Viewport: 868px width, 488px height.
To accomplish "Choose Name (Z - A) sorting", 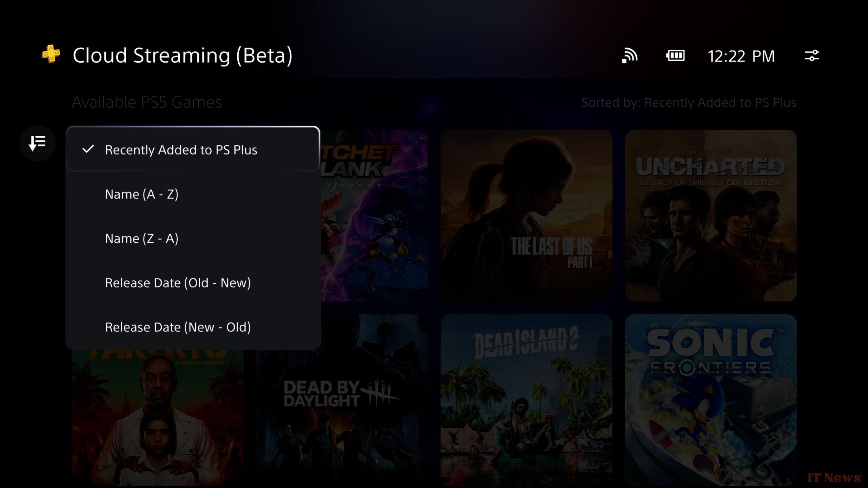I will pyautogui.click(x=193, y=239).
